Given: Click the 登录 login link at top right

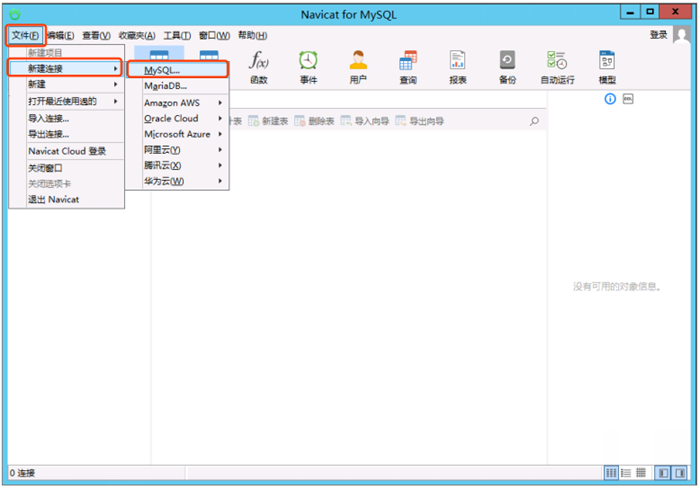Looking at the screenshot, I should click(658, 35).
